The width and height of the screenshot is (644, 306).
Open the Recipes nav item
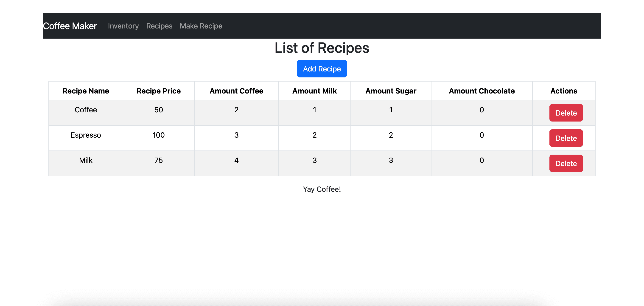pyautogui.click(x=159, y=26)
